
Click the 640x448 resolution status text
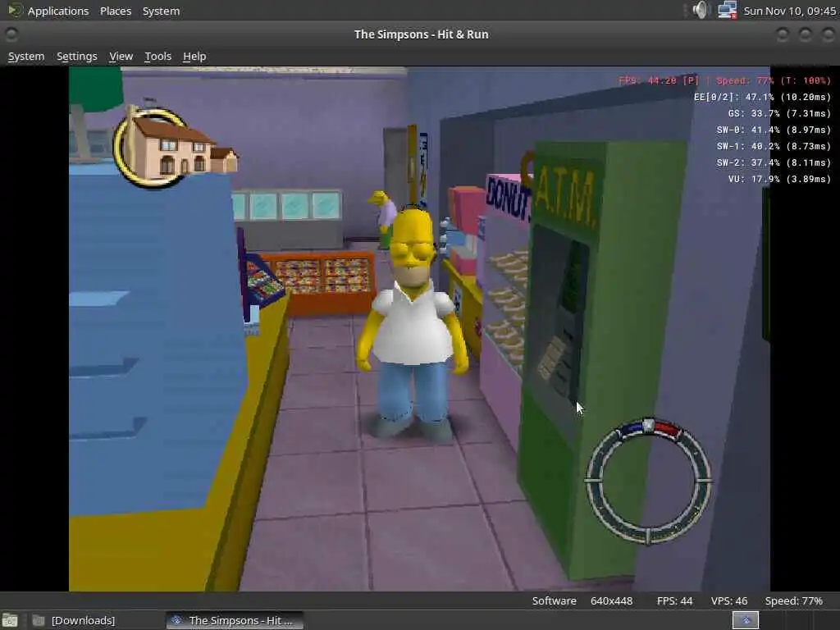click(x=611, y=601)
